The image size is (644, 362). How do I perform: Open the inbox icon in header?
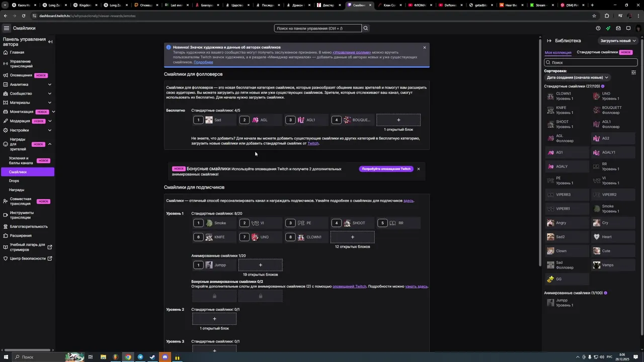coord(618,28)
